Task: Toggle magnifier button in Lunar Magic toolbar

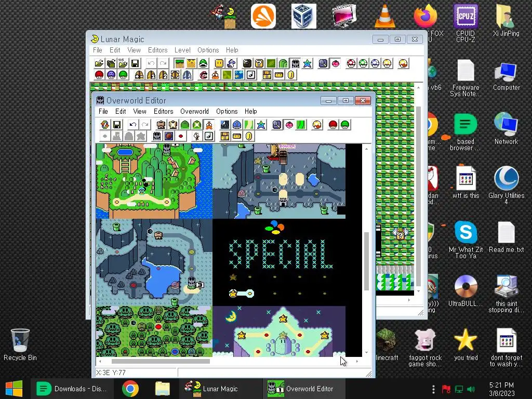Action: pyautogui.click(x=323, y=63)
